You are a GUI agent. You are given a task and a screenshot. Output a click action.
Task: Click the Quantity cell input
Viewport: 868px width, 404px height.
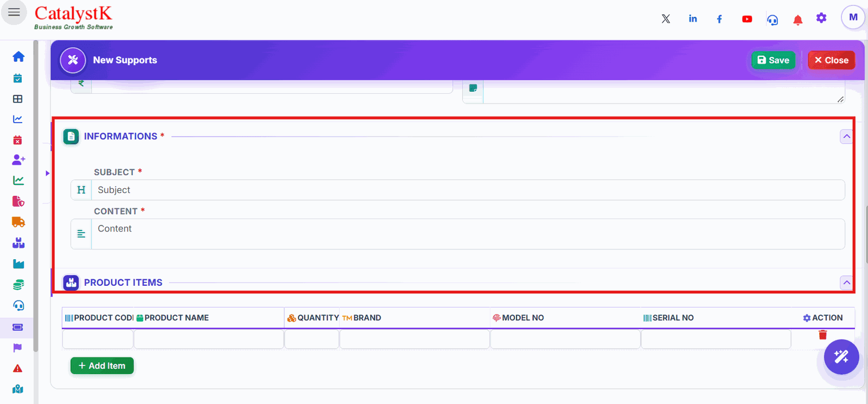pyautogui.click(x=312, y=339)
